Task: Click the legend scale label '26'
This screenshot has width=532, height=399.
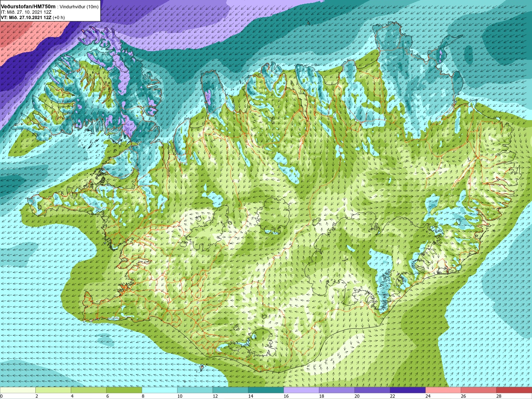Action: pos(463,396)
